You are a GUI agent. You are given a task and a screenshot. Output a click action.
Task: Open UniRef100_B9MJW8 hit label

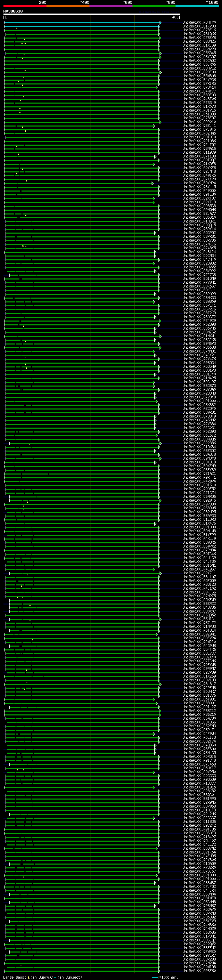click(x=199, y=531)
